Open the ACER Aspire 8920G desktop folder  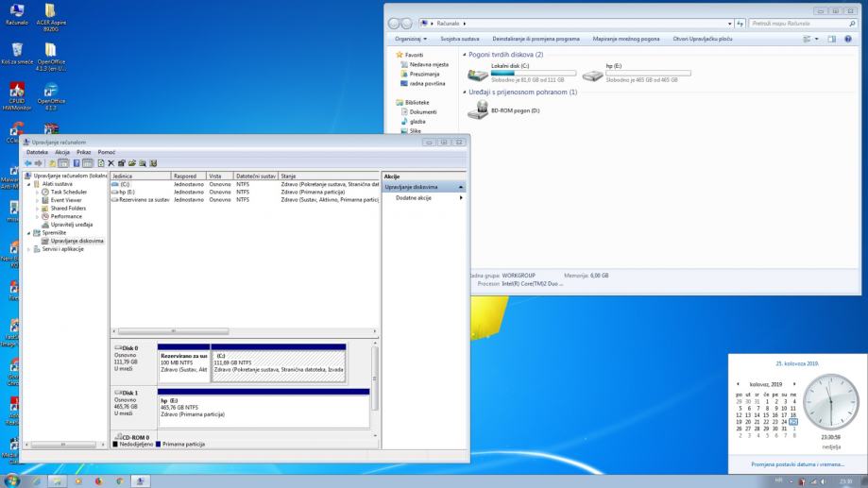(51, 12)
